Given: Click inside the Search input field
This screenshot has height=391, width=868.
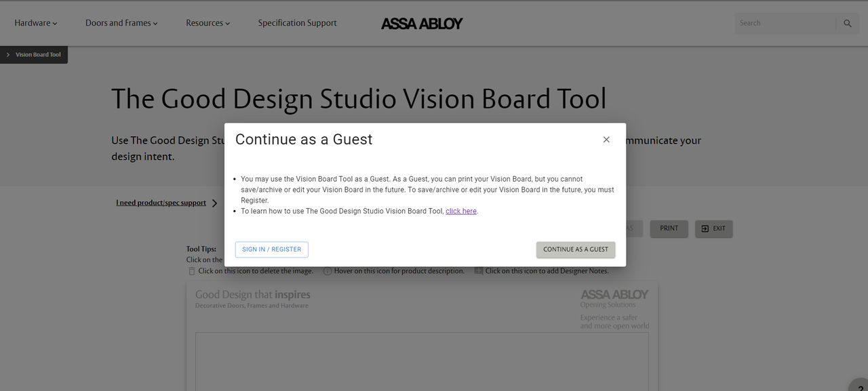Looking at the screenshot, I should coord(783,22).
